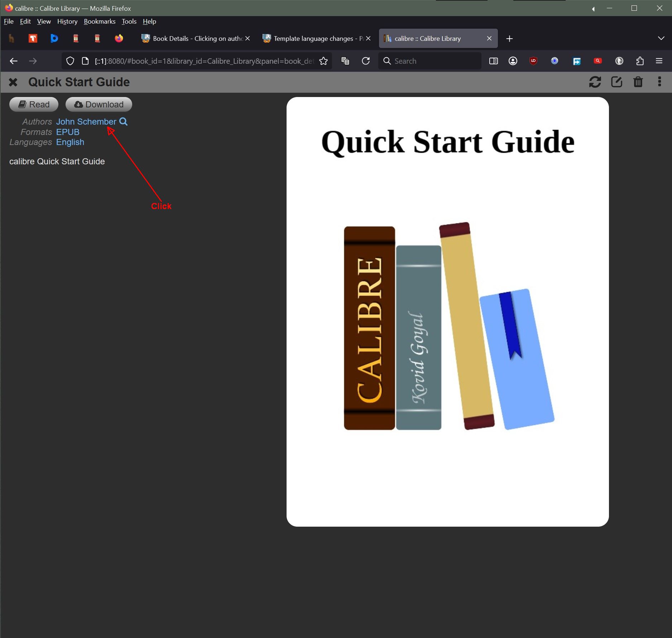Open the Help menu
This screenshot has width=672, height=638.
[x=149, y=21]
